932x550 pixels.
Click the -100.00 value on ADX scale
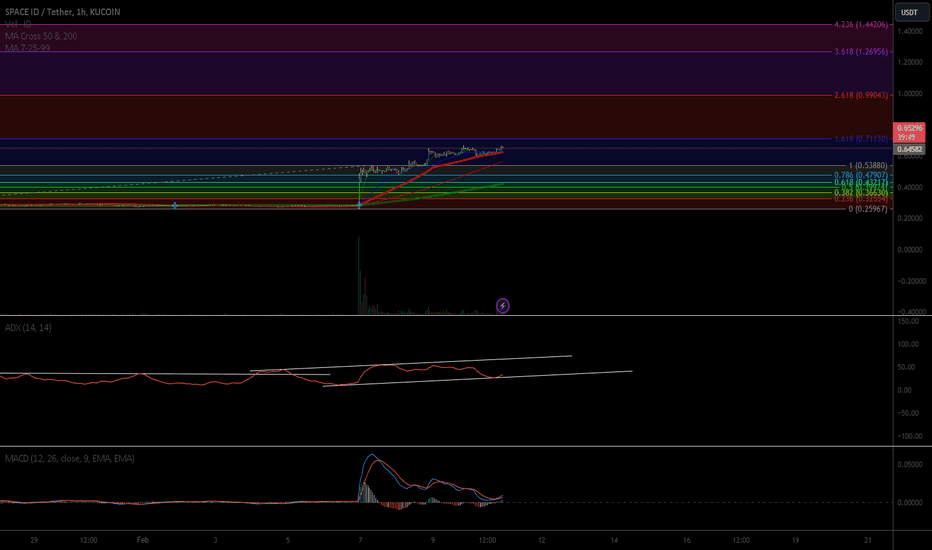click(909, 436)
